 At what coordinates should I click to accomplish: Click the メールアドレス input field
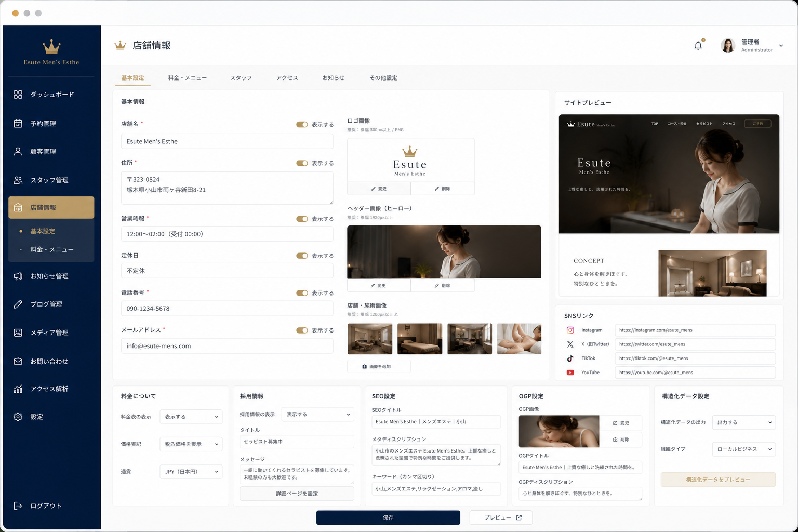pos(227,346)
